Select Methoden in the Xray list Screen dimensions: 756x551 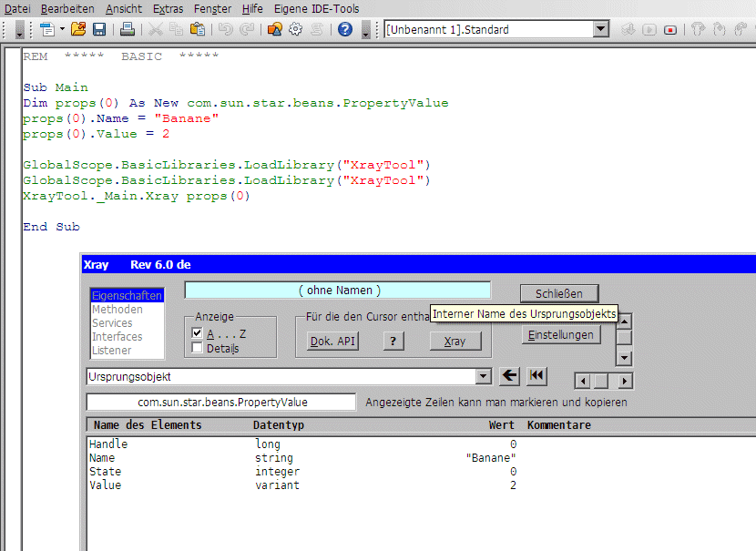click(x=117, y=310)
